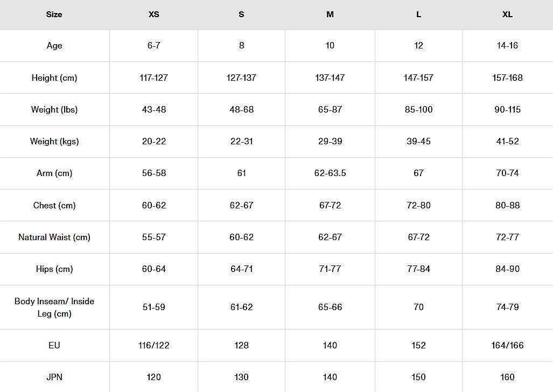Image resolution: width=553 pixels, height=392 pixels.
Task: Select the 84-90 hips cell
Action: 507,269
